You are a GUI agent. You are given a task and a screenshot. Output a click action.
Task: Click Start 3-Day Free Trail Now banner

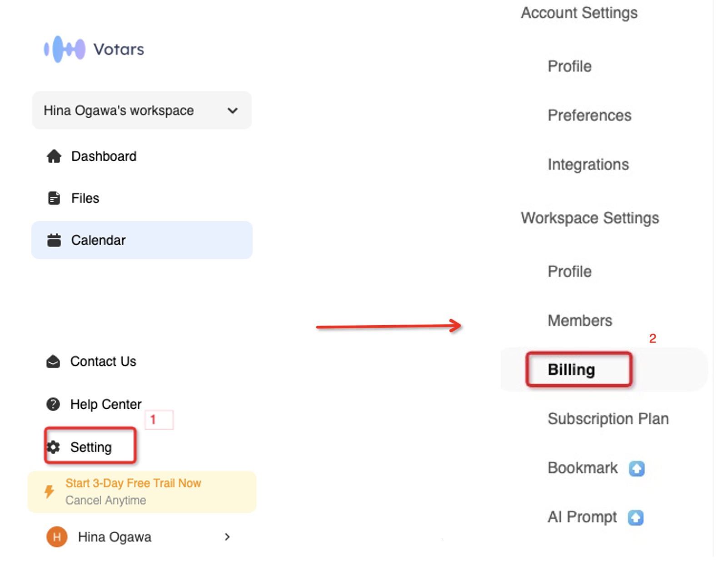[142, 492]
